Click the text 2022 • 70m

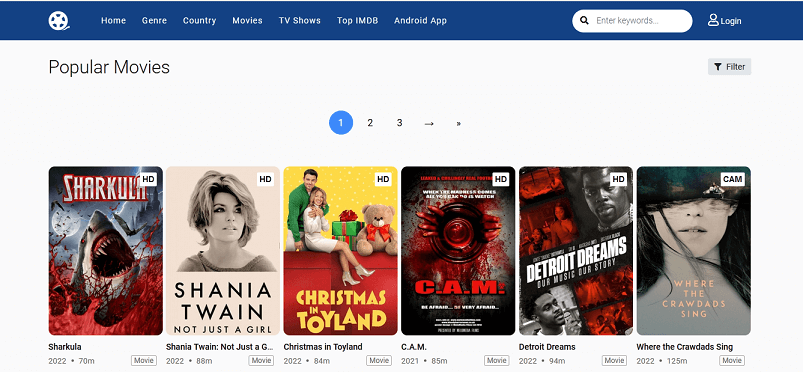72,361
